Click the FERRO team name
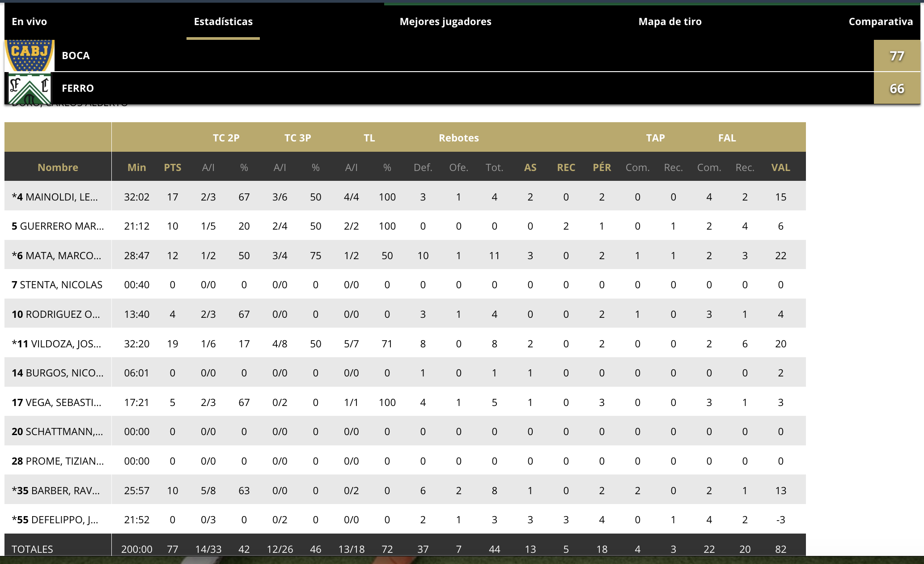924x564 pixels. click(x=78, y=88)
